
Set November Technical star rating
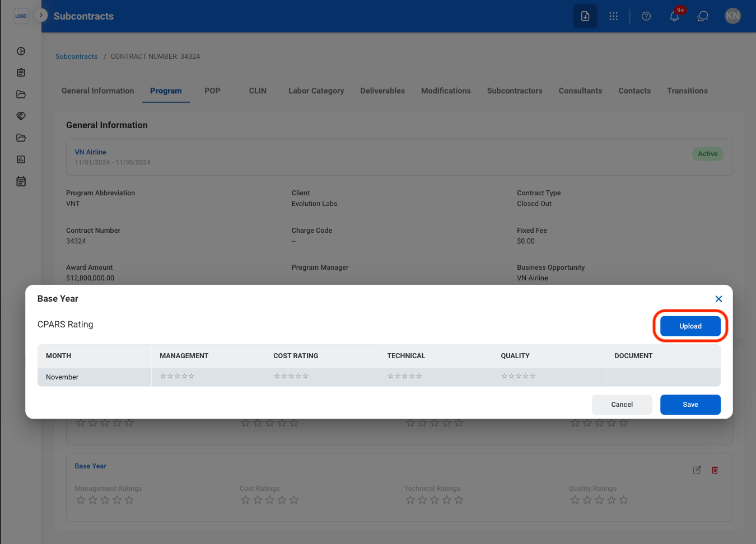click(x=405, y=376)
